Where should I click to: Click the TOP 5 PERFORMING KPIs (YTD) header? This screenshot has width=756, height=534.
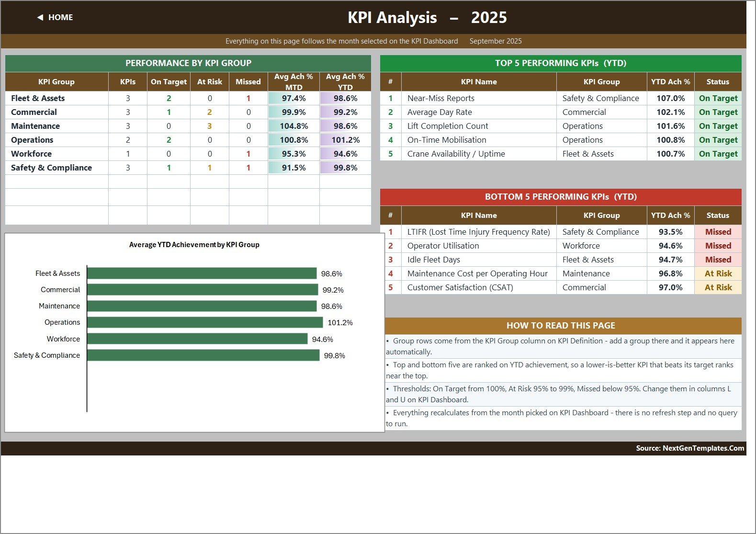[561, 63]
